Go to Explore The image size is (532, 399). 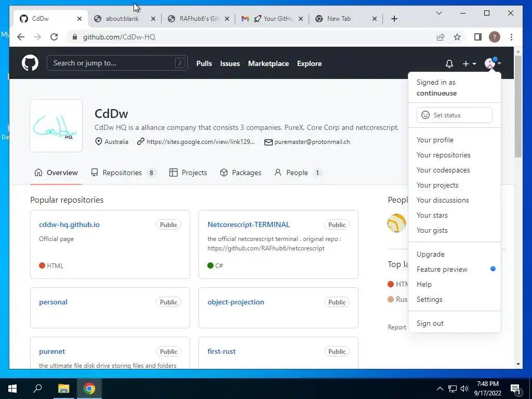309,63
